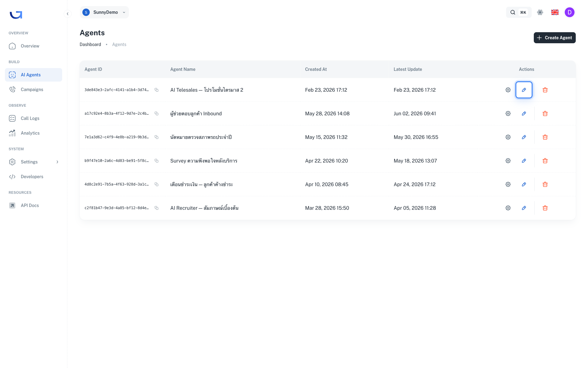Edit the Survey agent
Viewport: 588px width, 368px height.
[524, 161]
